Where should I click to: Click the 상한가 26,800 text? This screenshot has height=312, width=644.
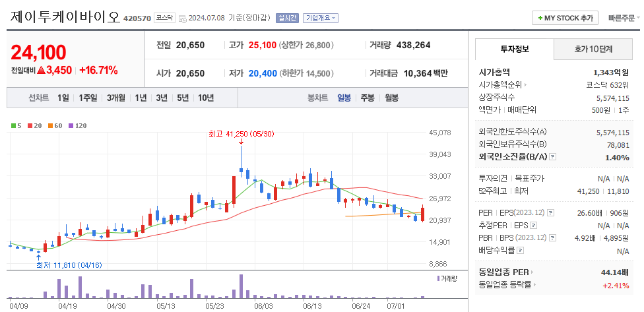[306, 45]
